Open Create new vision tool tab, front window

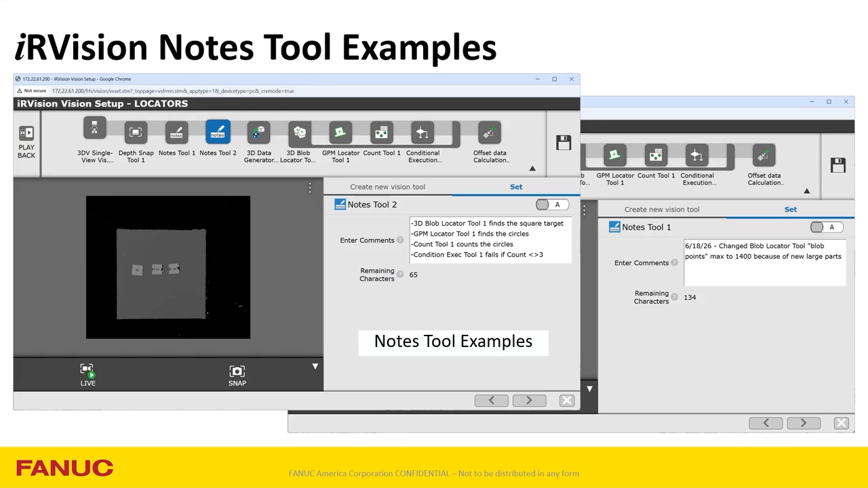click(x=388, y=187)
